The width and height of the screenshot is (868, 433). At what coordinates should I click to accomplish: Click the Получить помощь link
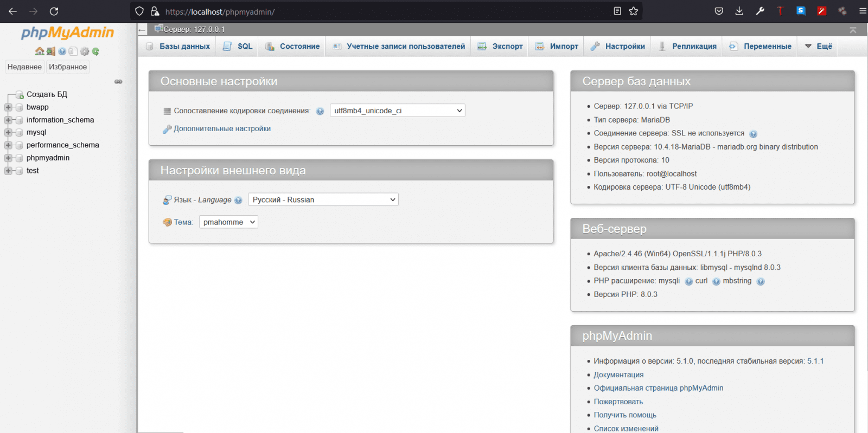[x=625, y=415]
